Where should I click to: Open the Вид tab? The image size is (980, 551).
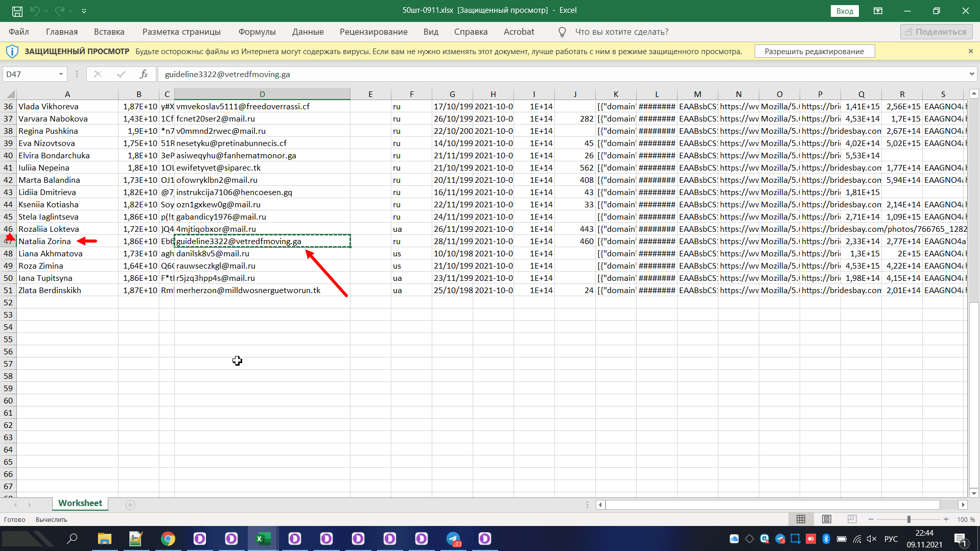point(431,32)
